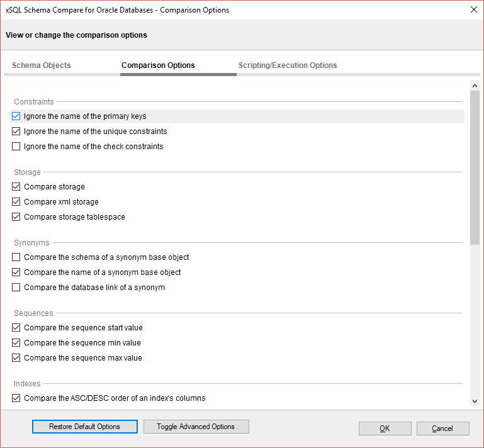Select the Comparison Options tab
484x448 pixels.
158,65
